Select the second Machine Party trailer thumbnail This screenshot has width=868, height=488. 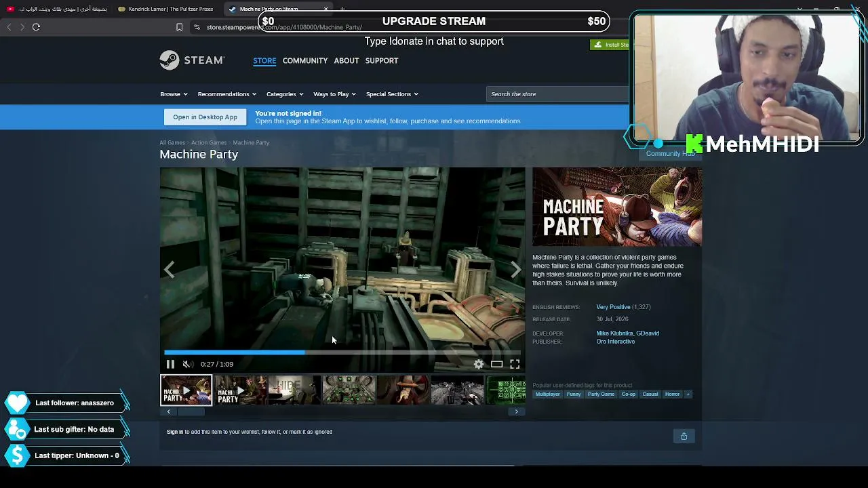[241, 390]
